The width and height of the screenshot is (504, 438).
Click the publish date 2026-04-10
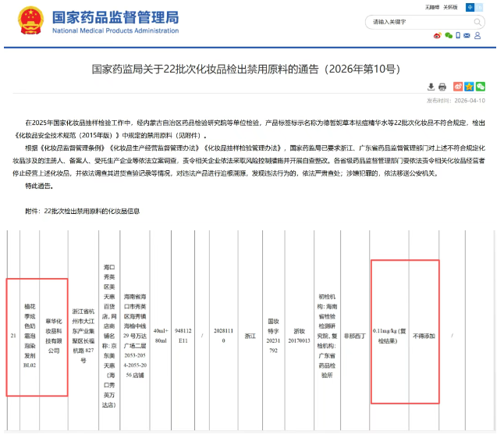[470, 101]
